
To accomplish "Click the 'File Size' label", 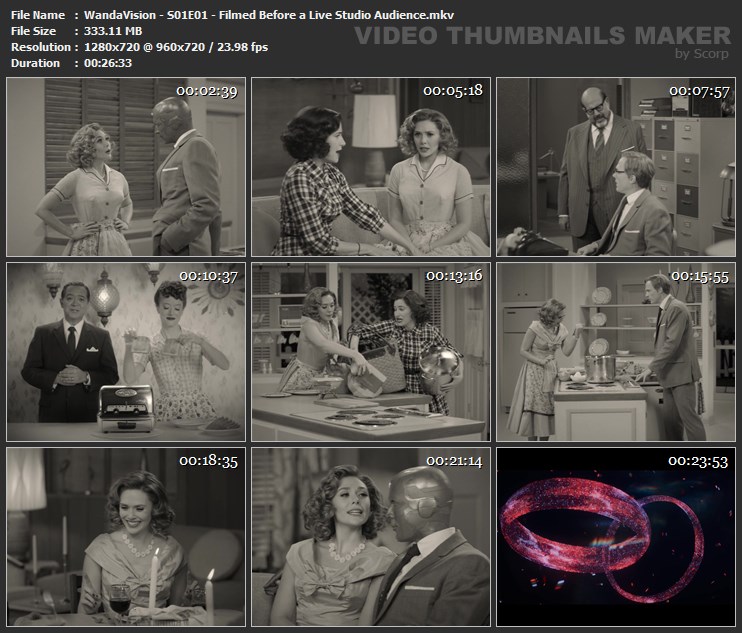I will pos(33,31).
